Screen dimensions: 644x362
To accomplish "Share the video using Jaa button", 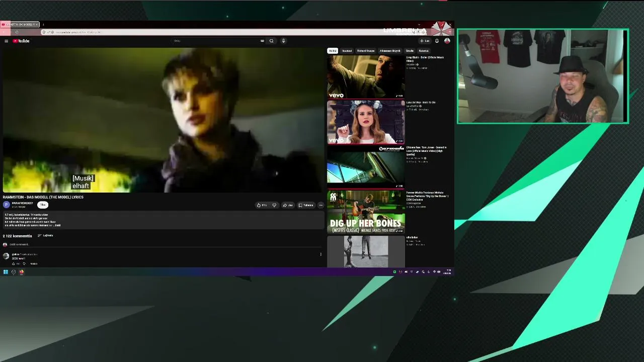I will click(x=288, y=205).
